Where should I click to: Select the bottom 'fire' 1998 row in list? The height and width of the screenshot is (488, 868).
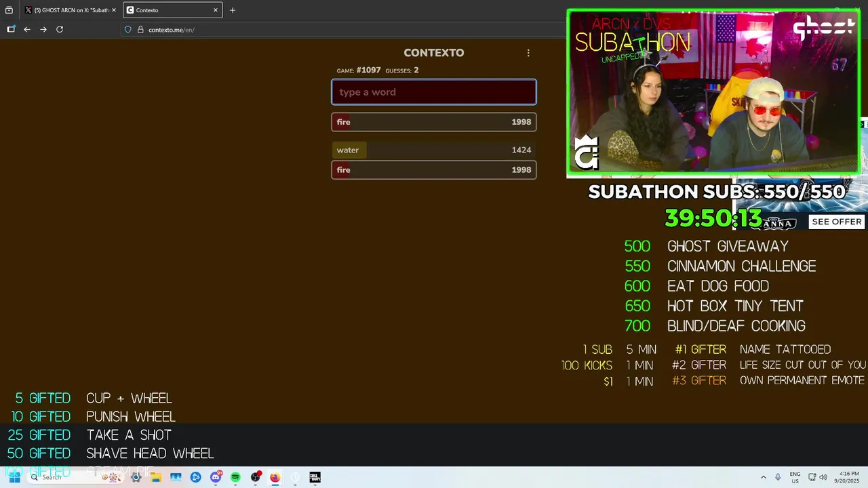(434, 169)
